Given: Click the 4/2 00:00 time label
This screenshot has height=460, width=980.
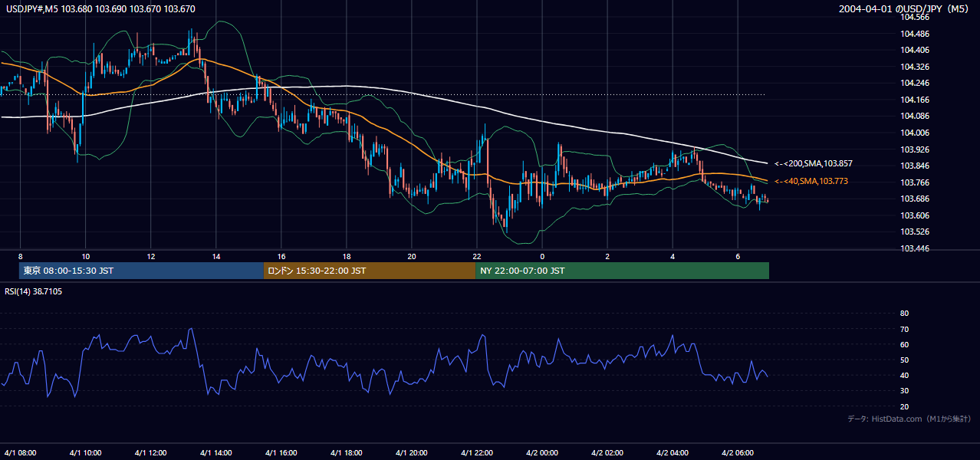Looking at the screenshot, I should [x=542, y=453].
